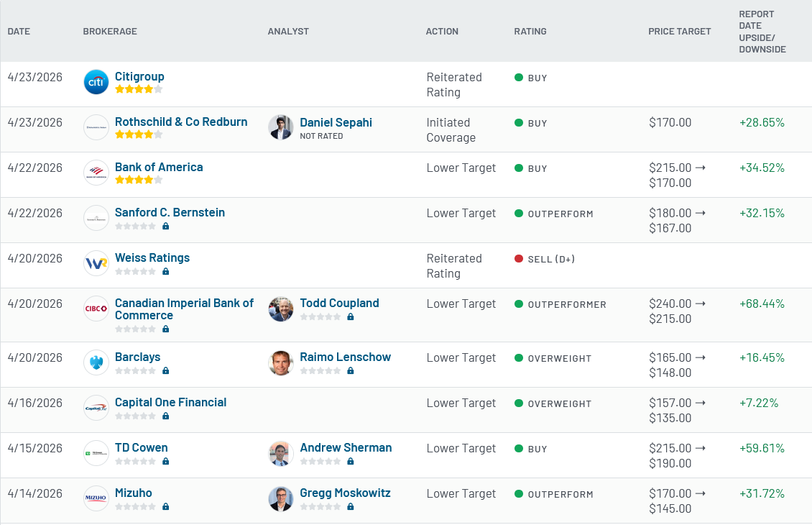Click the lock icon under Capital One Financial
This screenshot has width=812, height=525.
(x=166, y=416)
